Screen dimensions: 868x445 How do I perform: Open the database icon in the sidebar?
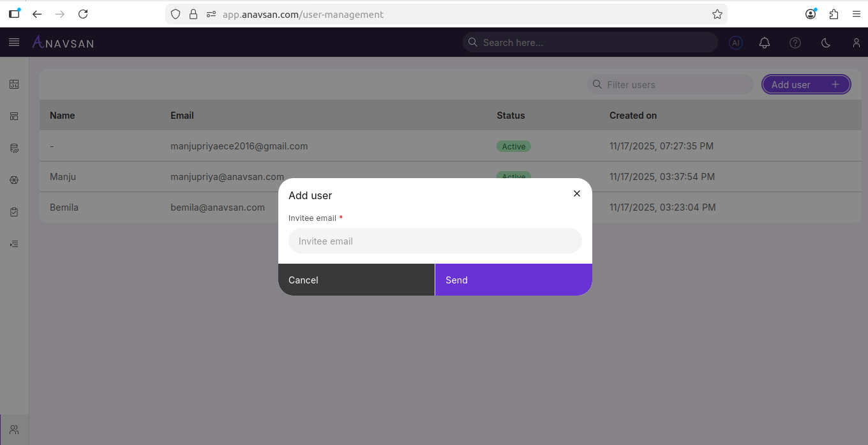point(13,148)
